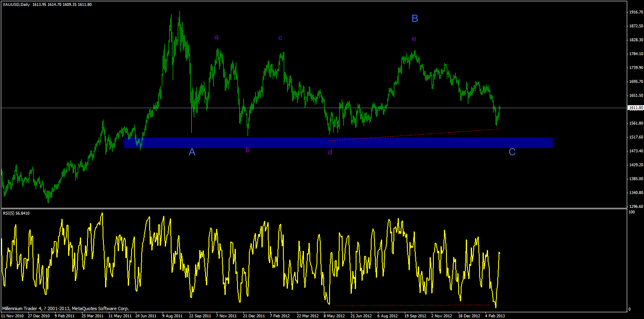This screenshot has width=644, height=319.
Task: Click the purple sub-wave label c
Action: (x=280, y=38)
